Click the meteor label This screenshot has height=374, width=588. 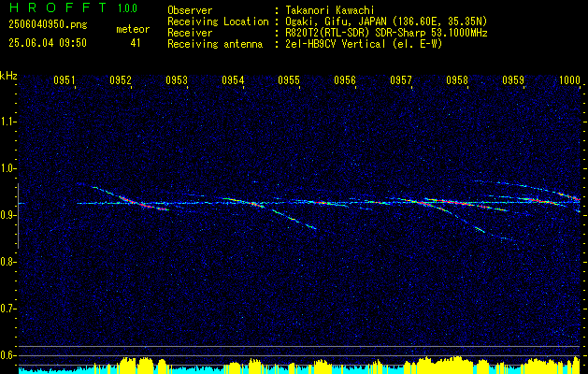(x=133, y=29)
